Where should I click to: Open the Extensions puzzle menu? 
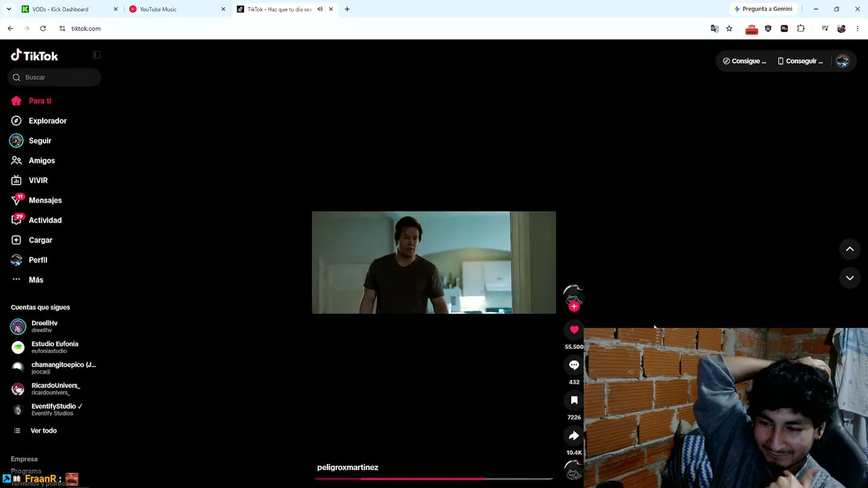click(801, 28)
